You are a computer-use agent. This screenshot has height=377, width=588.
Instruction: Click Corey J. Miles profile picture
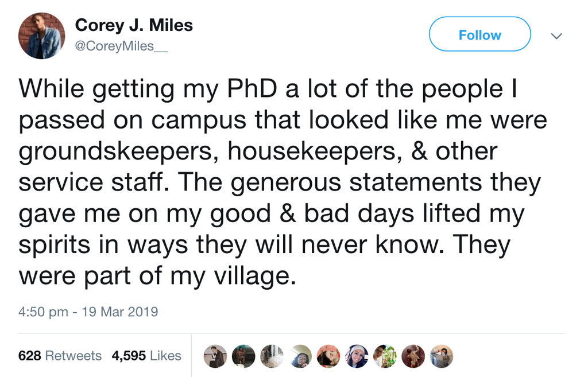pos(41,36)
